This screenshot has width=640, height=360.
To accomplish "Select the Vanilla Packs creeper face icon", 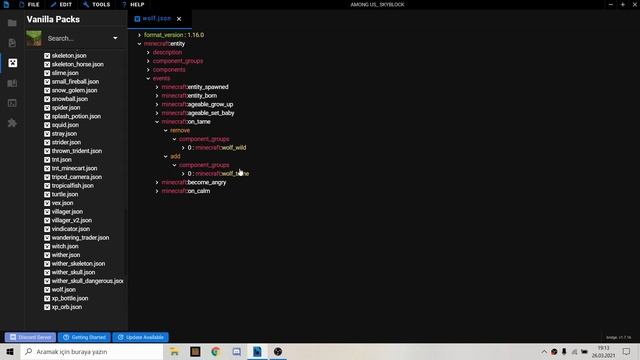I will tap(13, 63).
